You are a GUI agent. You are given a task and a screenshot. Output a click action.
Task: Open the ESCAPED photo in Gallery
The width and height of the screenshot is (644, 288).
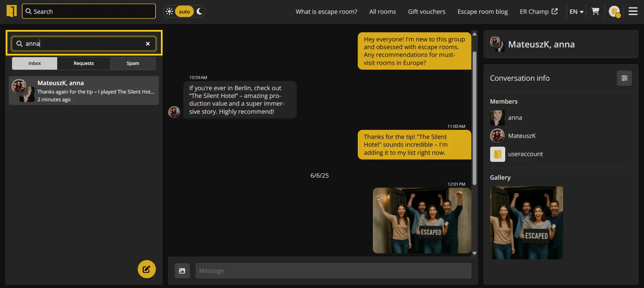526,223
